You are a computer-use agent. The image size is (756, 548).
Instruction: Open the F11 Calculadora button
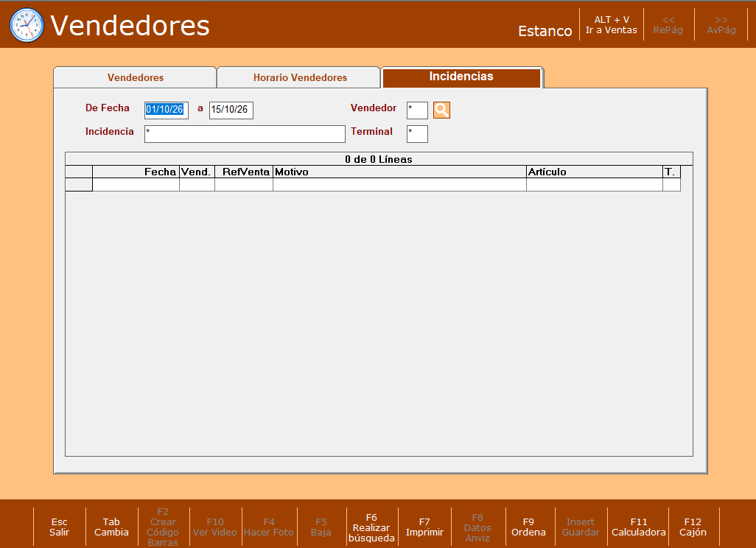pyautogui.click(x=638, y=527)
